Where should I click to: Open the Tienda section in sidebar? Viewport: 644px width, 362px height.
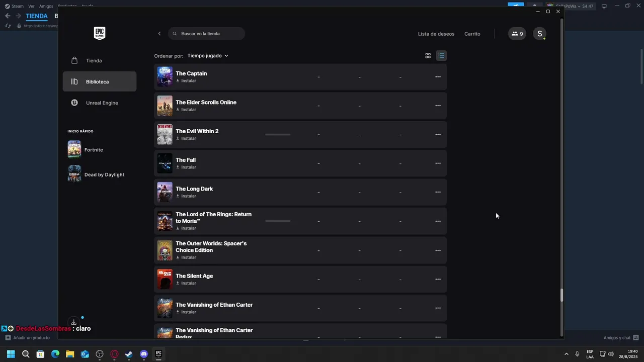(x=100, y=60)
